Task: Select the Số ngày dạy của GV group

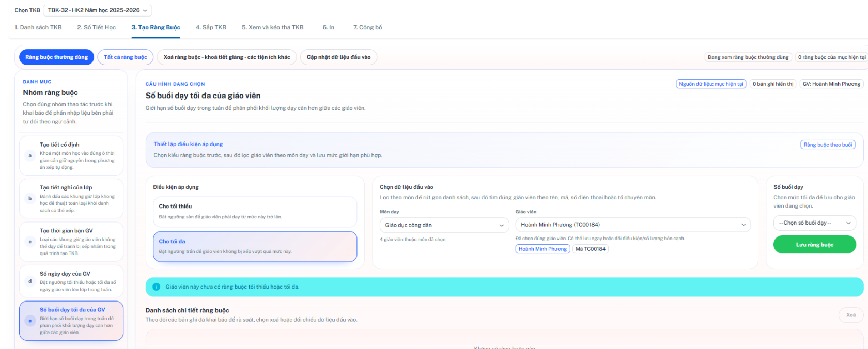Action: [71, 281]
